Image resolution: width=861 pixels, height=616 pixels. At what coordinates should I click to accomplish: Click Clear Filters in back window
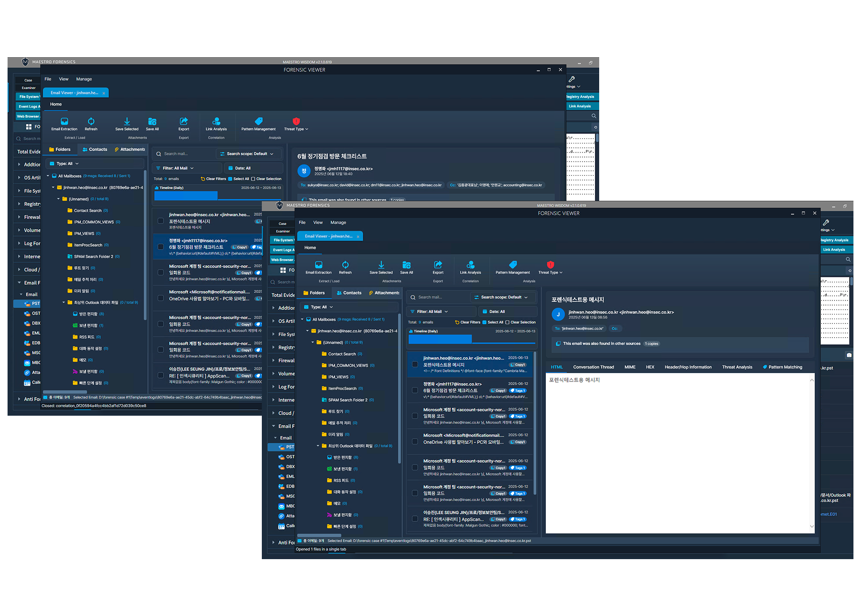(x=213, y=179)
